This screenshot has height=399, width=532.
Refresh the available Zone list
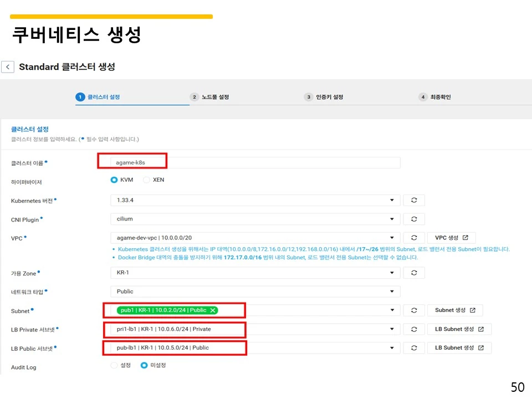click(x=414, y=273)
